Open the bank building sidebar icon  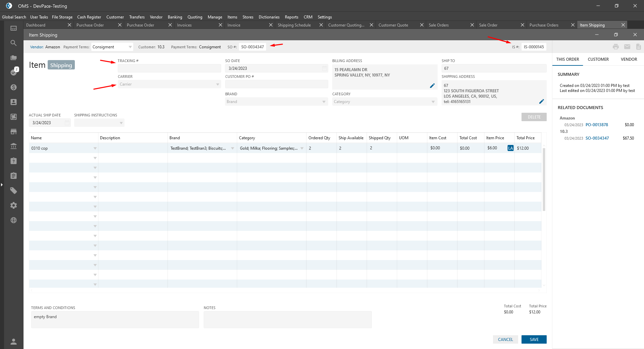point(13,146)
